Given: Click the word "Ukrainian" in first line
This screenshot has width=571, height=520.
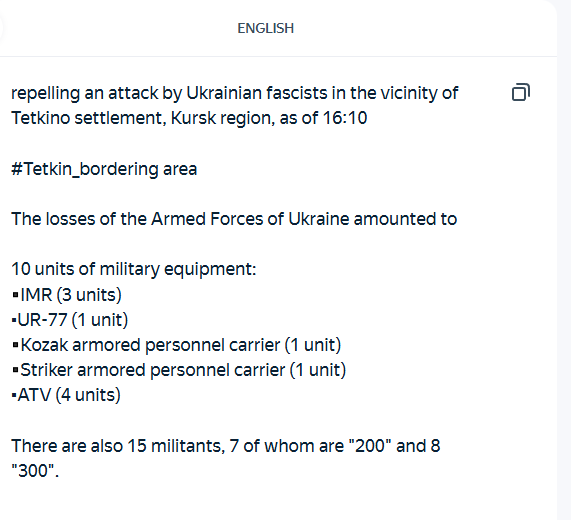Looking at the screenshot, I should click(224, 93).
